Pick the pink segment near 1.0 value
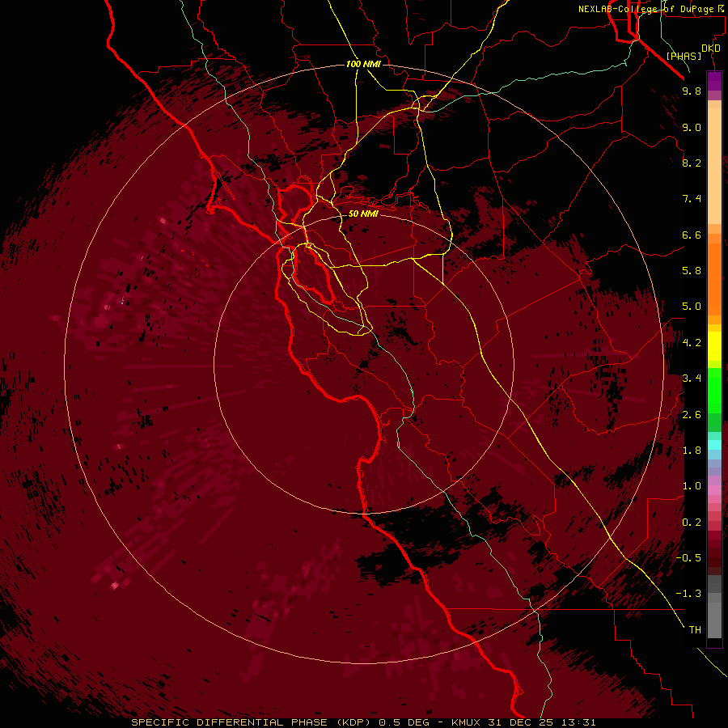 (714, 490)
